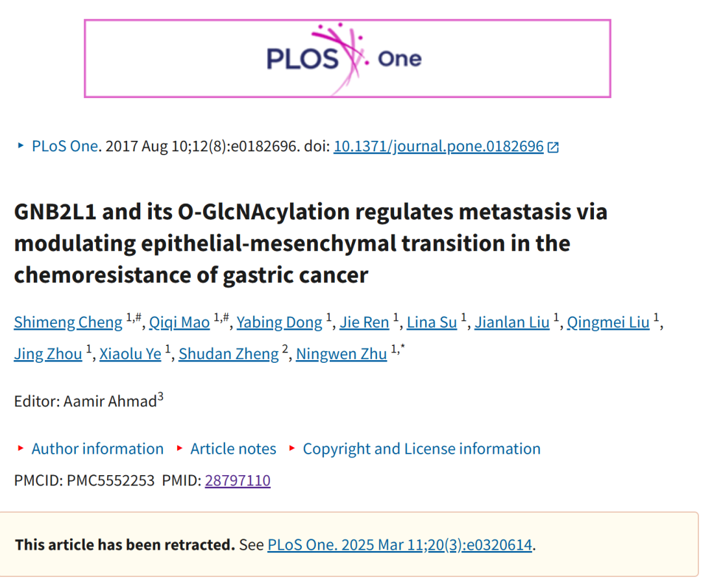Select author Jie Ren
The width and height of the screenshot is (701, 588).
pos(364,322)
